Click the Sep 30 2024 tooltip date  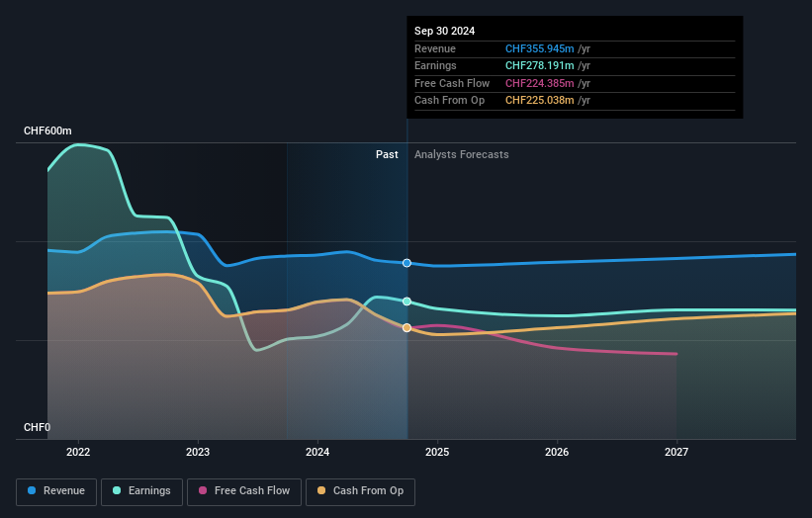point(444,31)
